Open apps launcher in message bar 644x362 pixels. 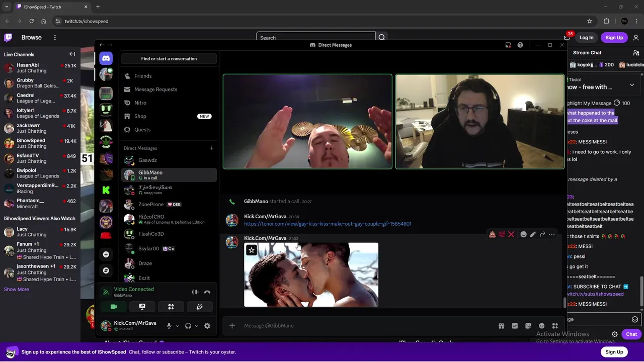(555, 326)
